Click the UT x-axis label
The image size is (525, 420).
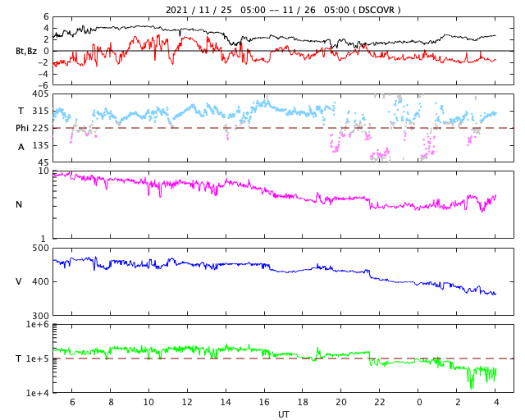[x=284, y=414]
